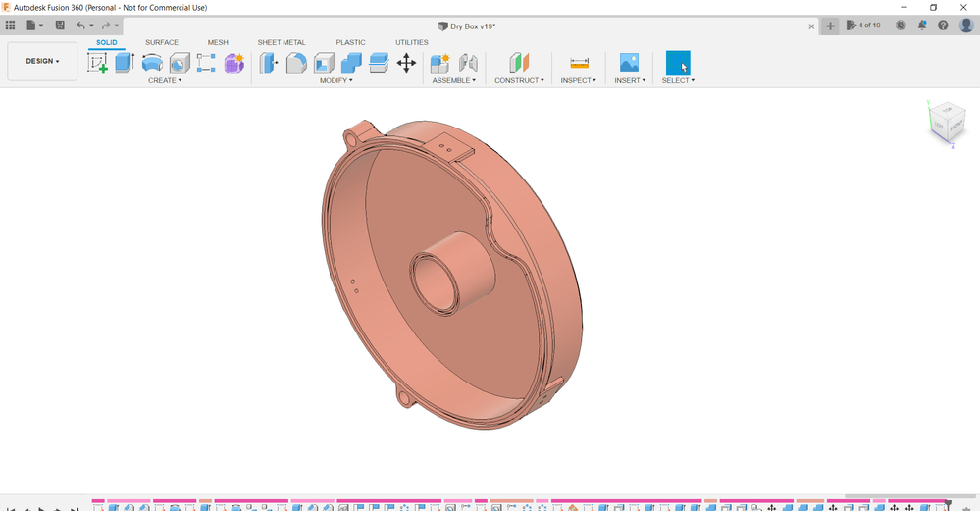The image size is (980, 511).
Task: Activate the Select tool icon
Action: (678, 63)
